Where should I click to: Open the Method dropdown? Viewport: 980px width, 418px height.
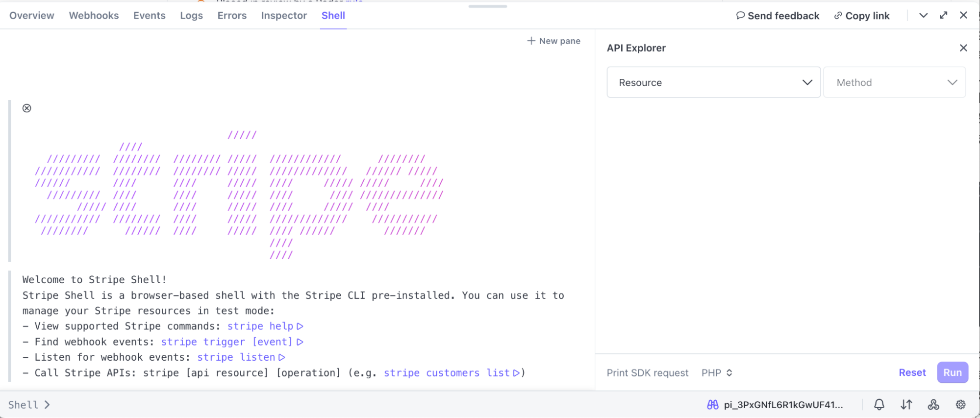(x=895, y=82)
